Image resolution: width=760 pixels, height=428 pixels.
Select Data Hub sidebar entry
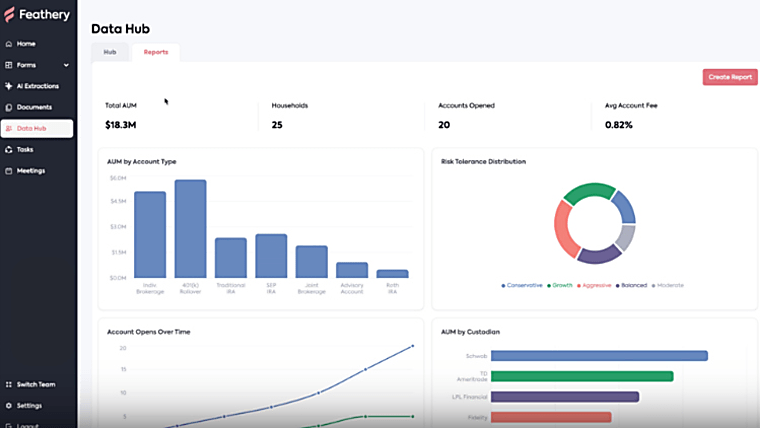pyautogui.click(x=37, y=128)
